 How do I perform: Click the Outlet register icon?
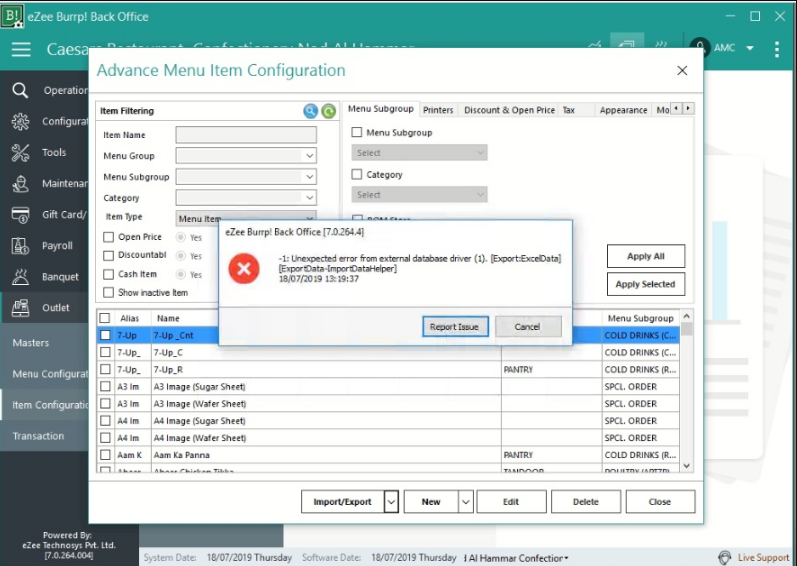click(20, 308)
